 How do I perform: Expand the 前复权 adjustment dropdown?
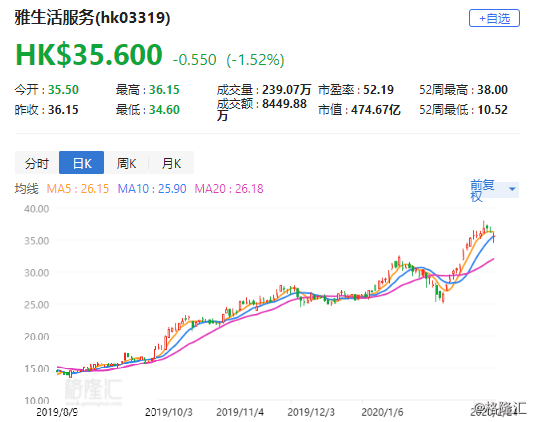pos(494,190)
